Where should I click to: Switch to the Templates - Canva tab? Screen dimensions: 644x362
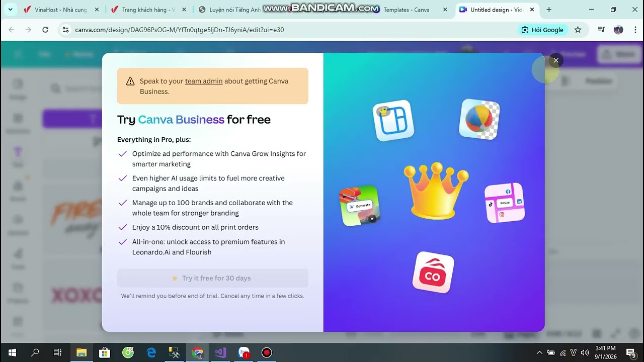[x=408, y=10]
